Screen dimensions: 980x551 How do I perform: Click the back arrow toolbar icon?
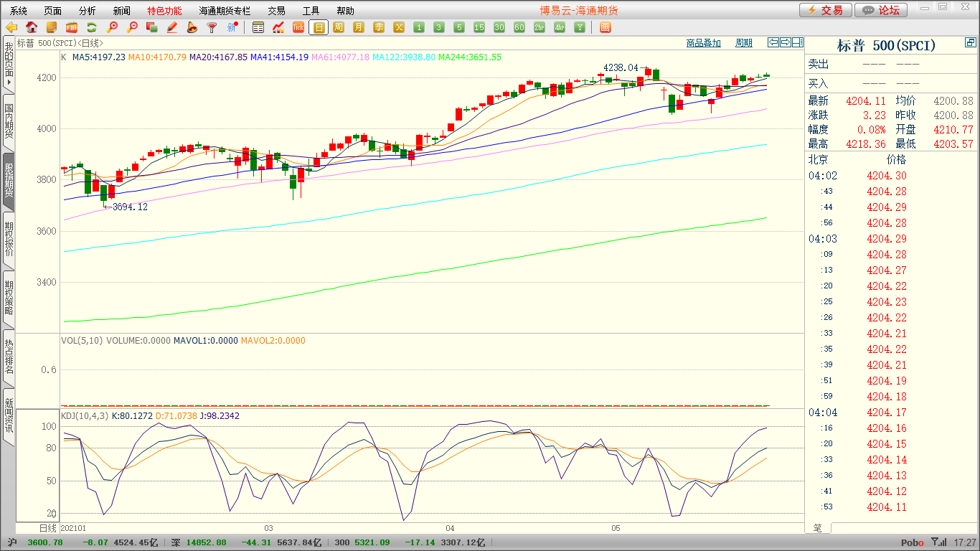[x=11, y=27]
